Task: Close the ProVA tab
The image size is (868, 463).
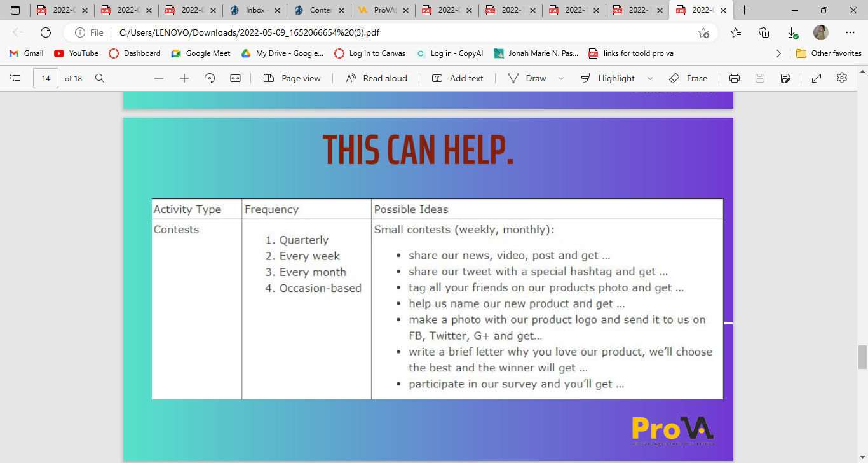Action: click(405, 10)
